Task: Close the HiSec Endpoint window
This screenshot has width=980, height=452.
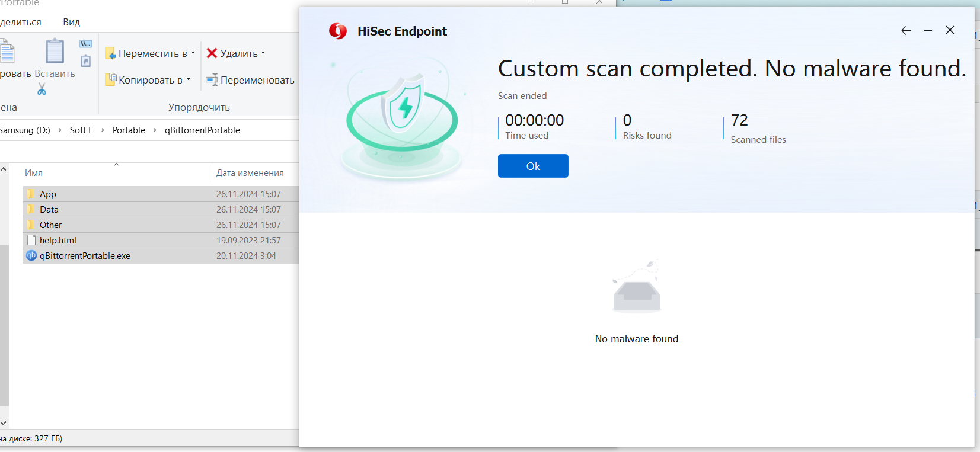Action: coord(950,30)
